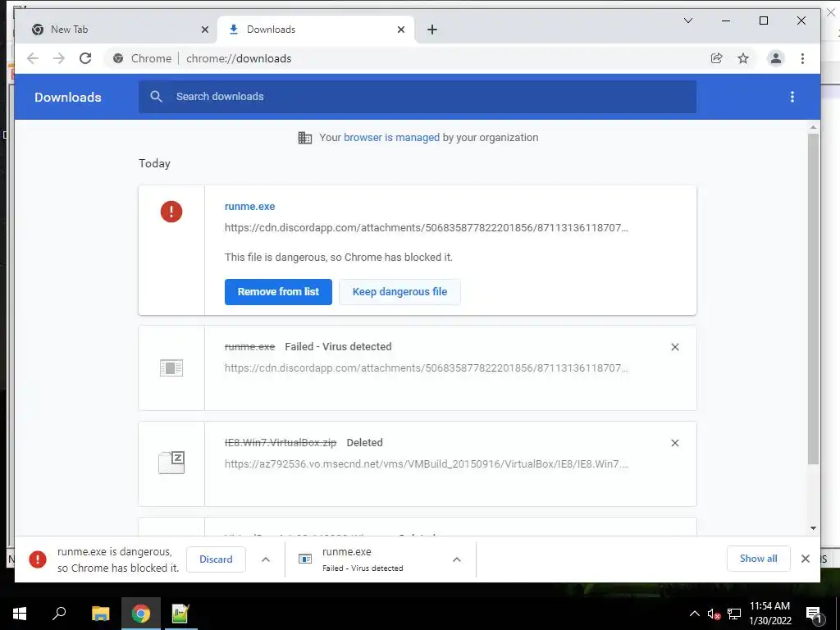Click the Downloads page title
The image size is (840, 630).
[x=67, y=97]
